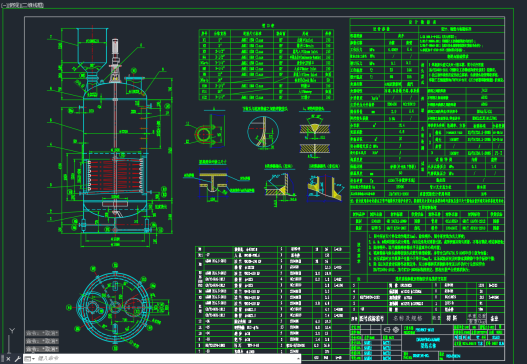527x364 pixels.
Task: Select the circular plan view of the vessel
Action: [x=115, y=307]
